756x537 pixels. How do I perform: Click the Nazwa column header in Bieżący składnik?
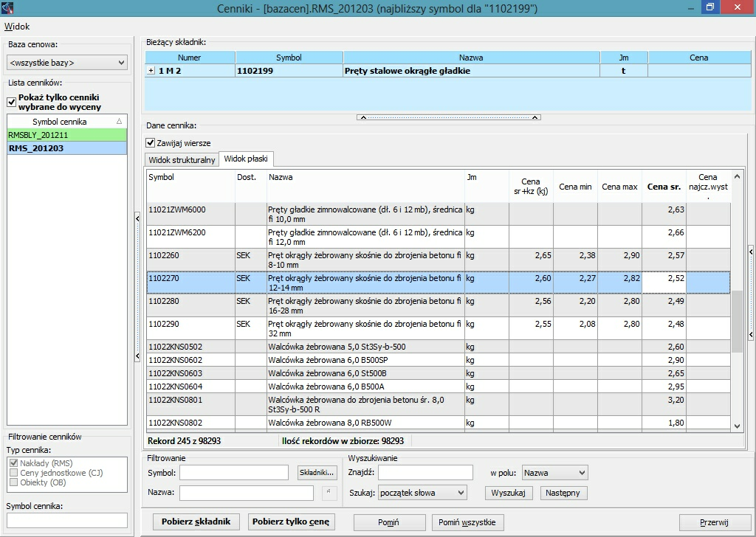coord(471,58)
